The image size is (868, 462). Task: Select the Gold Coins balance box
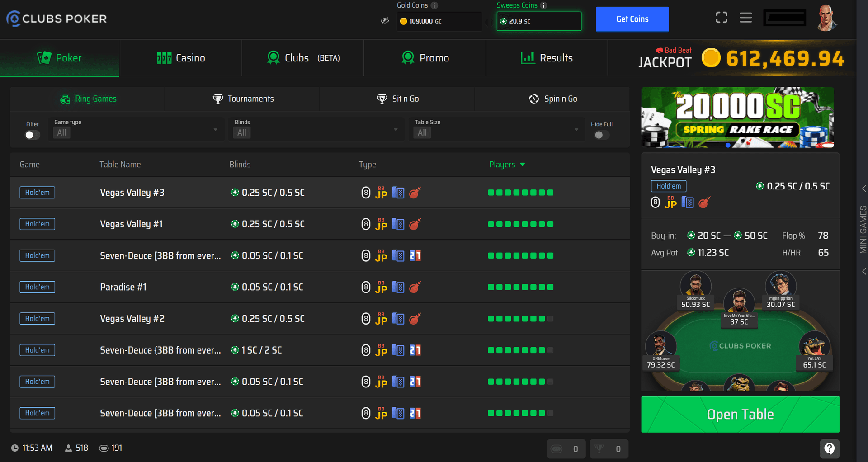(439, 21)
